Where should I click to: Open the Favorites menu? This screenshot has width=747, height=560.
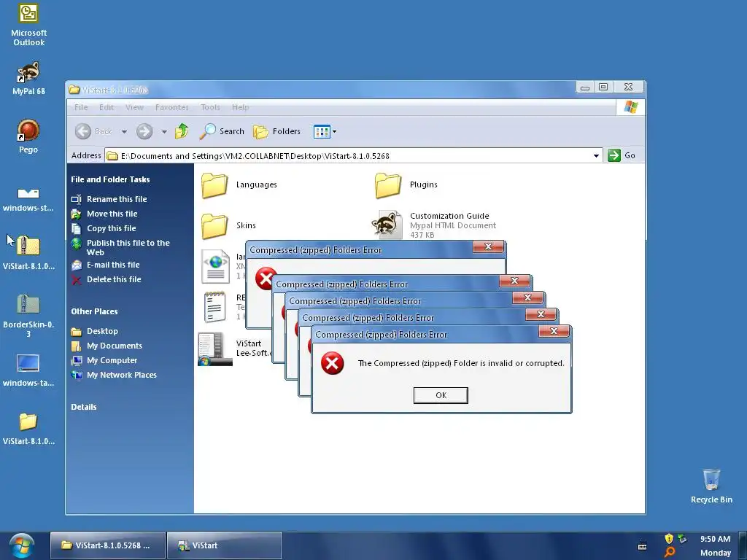[x=171, y=107]
